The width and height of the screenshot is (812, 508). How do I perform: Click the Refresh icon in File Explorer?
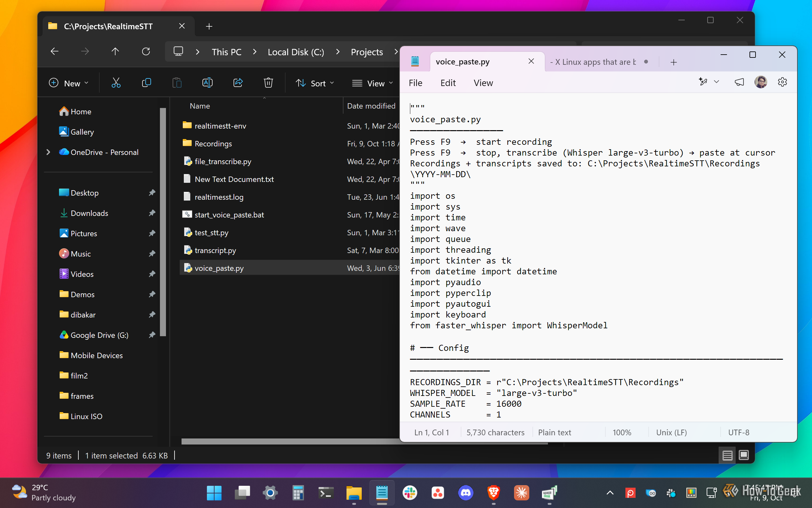pyautogui.click(x=146, y=51)
